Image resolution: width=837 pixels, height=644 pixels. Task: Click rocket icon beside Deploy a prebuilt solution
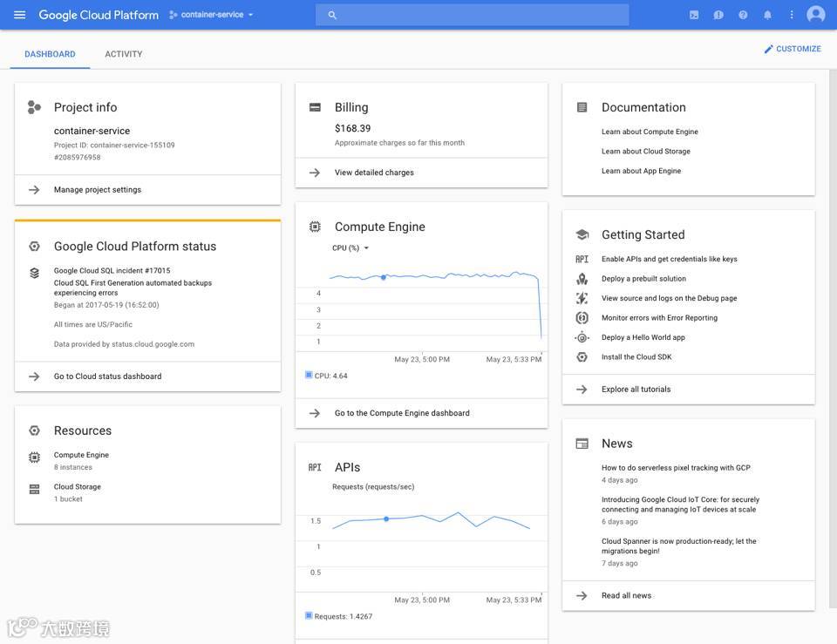[x=582, y=279]
